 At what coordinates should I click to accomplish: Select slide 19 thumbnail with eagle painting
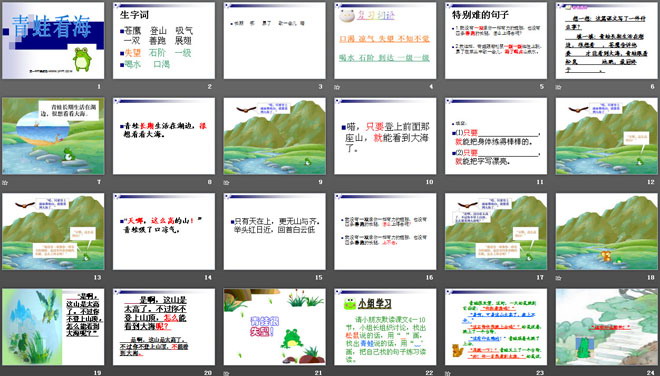click(53, 327)
